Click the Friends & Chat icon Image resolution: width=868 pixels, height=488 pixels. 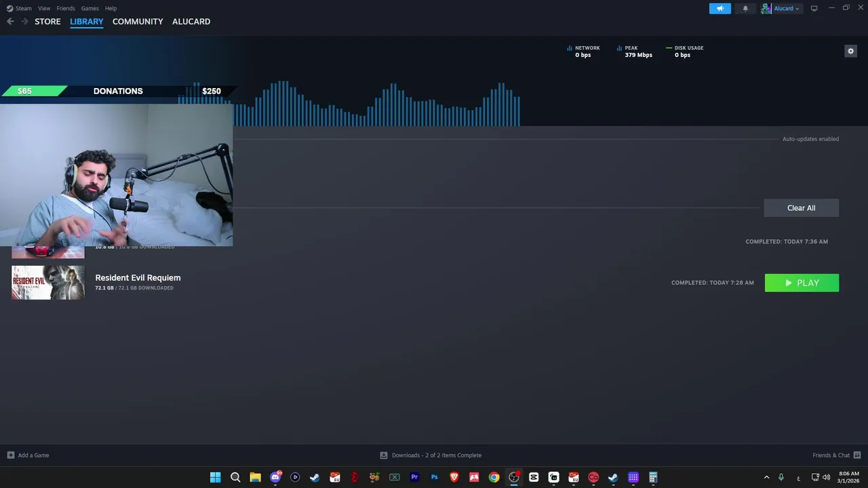point(857,455)
